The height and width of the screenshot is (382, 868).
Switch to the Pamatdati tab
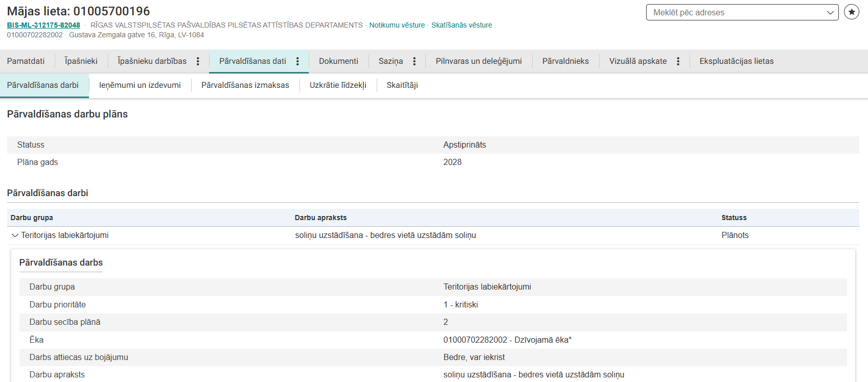[x=26, y=61]
